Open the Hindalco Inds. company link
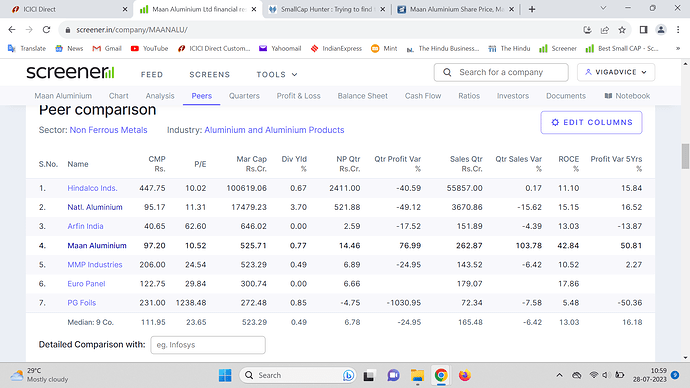 (92, 188)
